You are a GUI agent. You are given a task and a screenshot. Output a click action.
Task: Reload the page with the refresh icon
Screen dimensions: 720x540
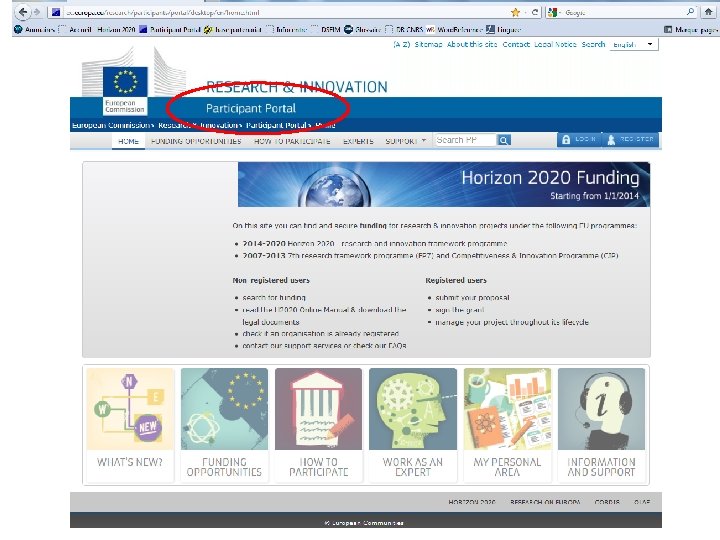[534, 12]
